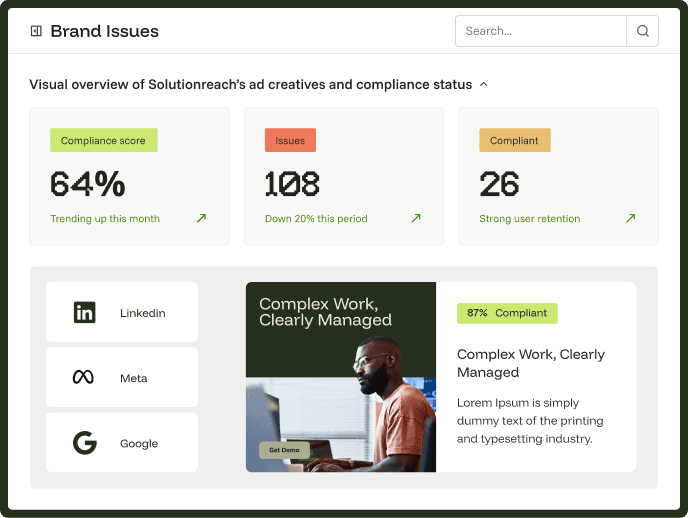Click the 64% compliance score value
This screenshot has height=518, width=688.
coord(88,184)
